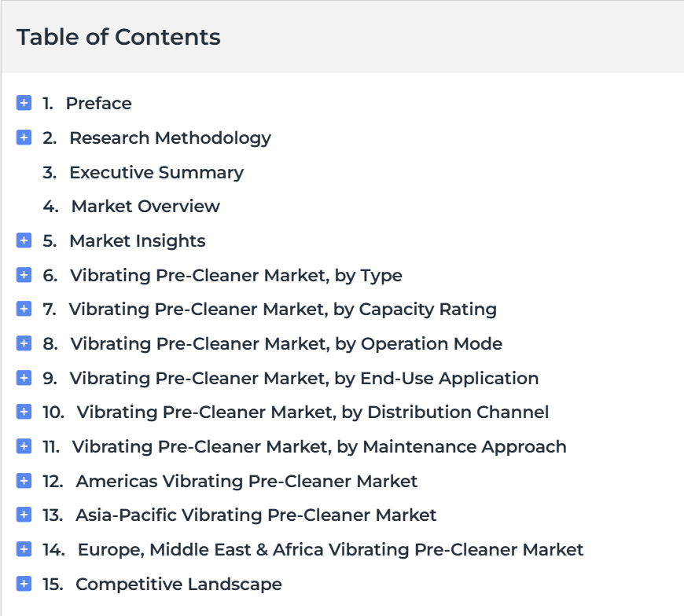Expand Europe, Middle East & Africa plus icon
The width and height of the screenshot is (684, 616).
(24, 549)
